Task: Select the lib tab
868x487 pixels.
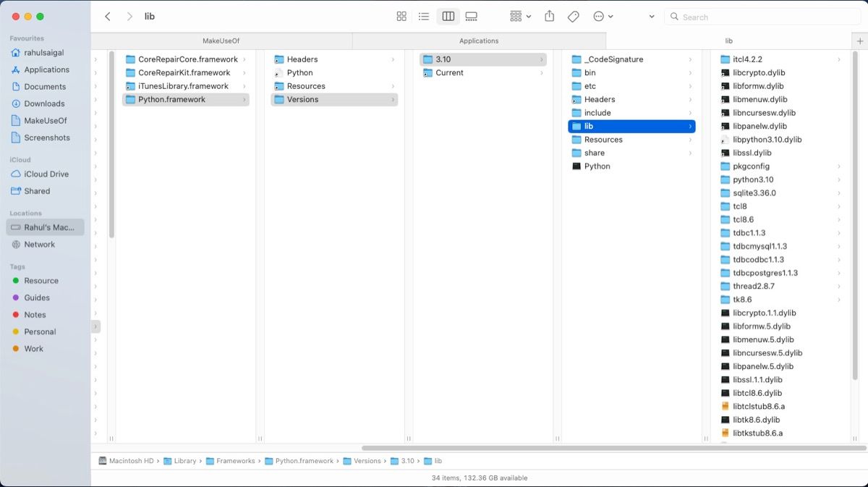Action: 729,41
